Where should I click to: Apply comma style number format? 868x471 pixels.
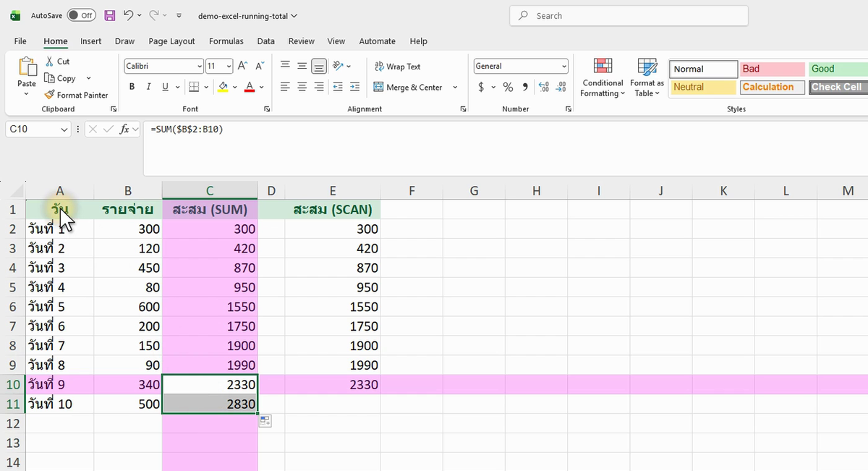pyautogui.click(x=524, y=87)
